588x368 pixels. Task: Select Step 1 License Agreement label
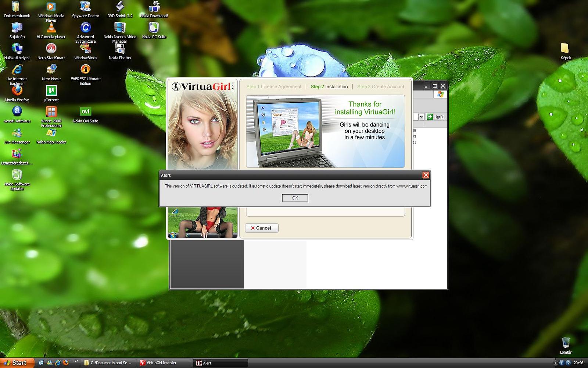point(274,87)
